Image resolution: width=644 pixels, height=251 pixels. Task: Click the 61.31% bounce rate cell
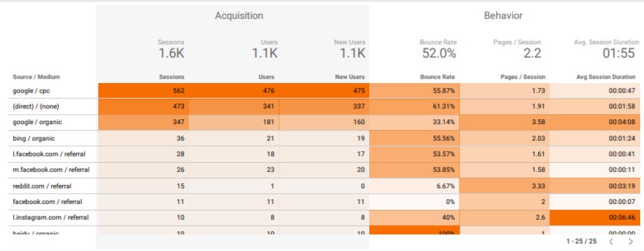(x=414, y=106)
